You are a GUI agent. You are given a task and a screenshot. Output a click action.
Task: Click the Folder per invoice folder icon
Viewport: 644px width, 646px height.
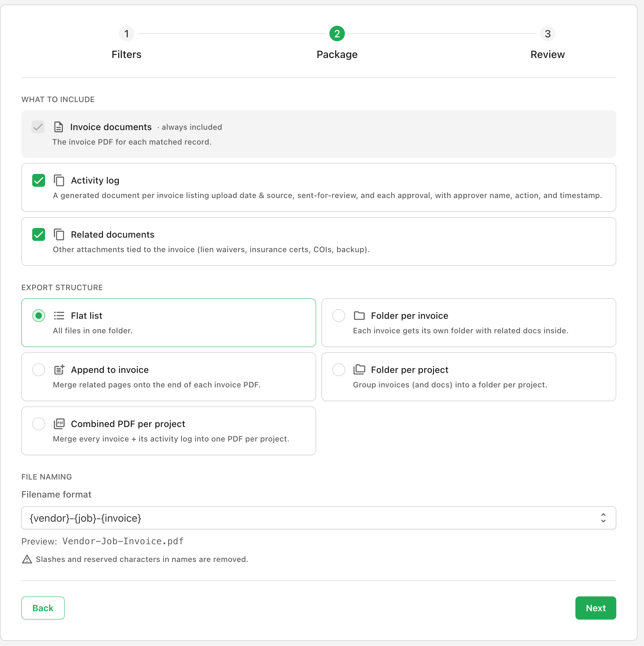[x=359, y=316]
